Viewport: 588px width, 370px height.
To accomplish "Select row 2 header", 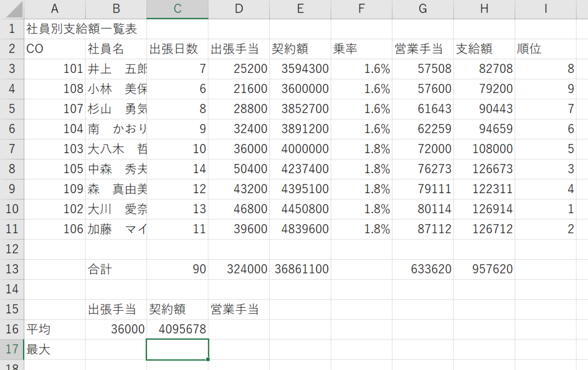I will pos(12,49).
